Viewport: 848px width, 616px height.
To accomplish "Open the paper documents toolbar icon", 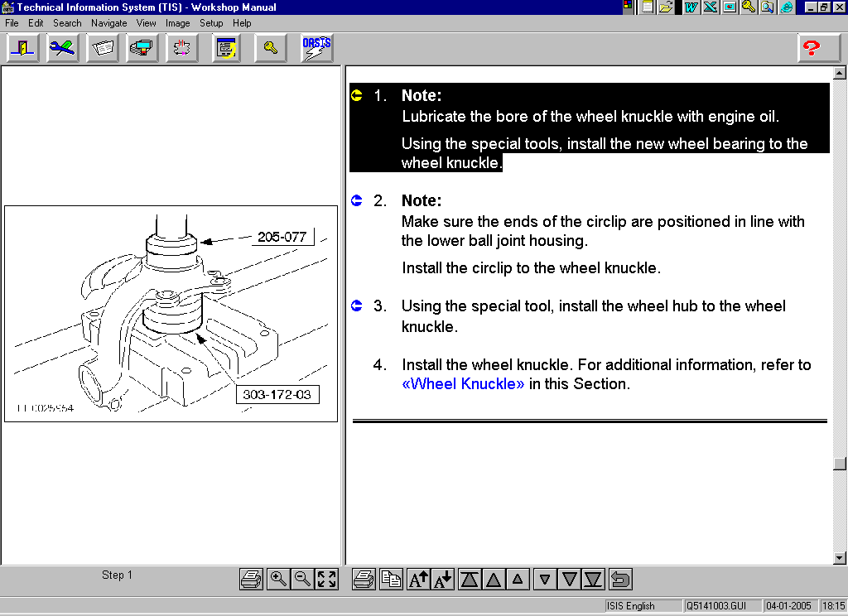I will [x=102, y=48].
